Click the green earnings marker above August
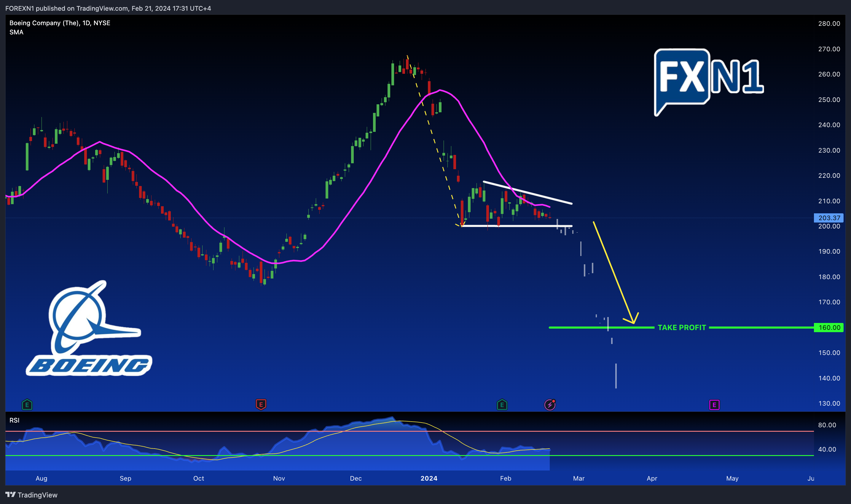Image resolution: width=851 pixels, height=504 pixels. [x=27, y=404]
